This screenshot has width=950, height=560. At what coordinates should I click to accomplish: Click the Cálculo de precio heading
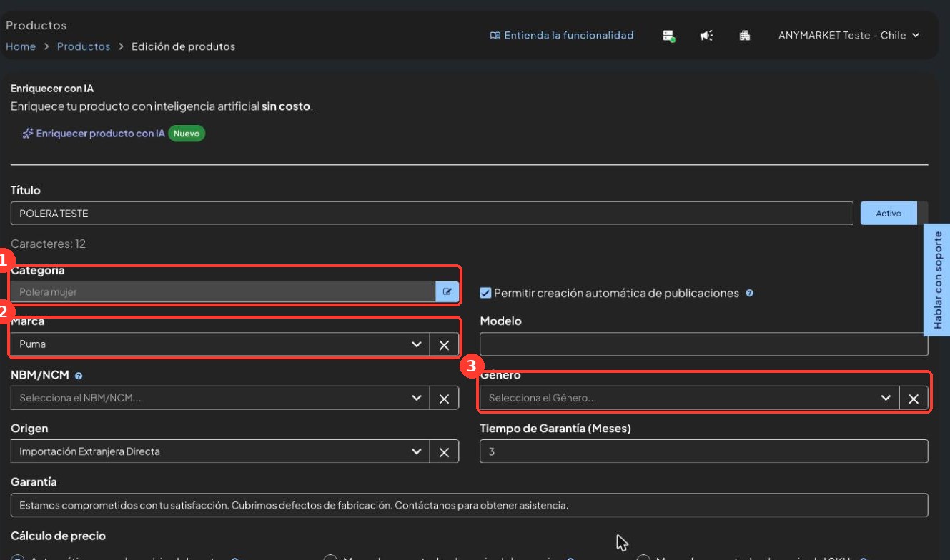pyautogui.click(x=58, y=536)
